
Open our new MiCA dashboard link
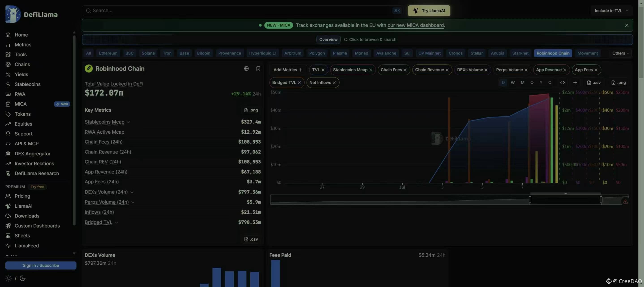416,25
